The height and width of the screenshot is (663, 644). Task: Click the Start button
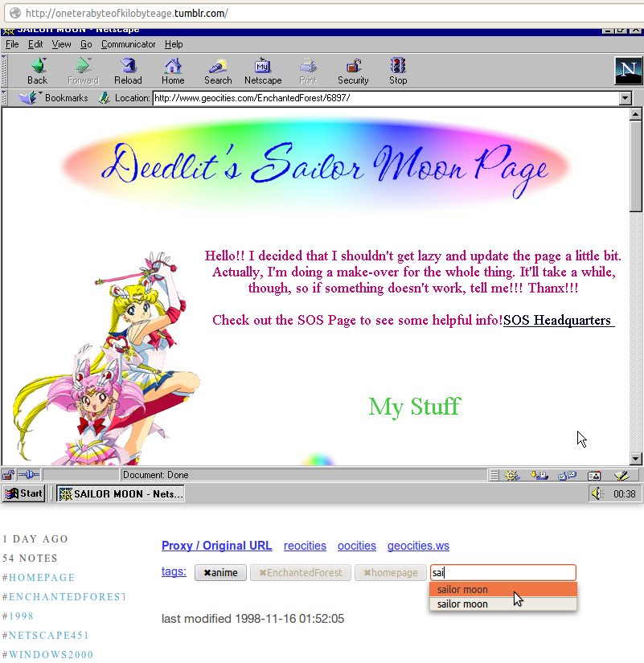click(24, 493)
